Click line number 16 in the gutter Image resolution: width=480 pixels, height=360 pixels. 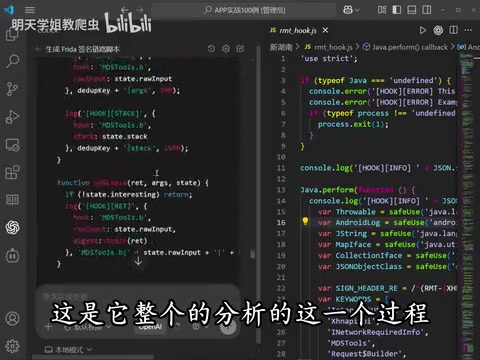[x=281, y=223]
